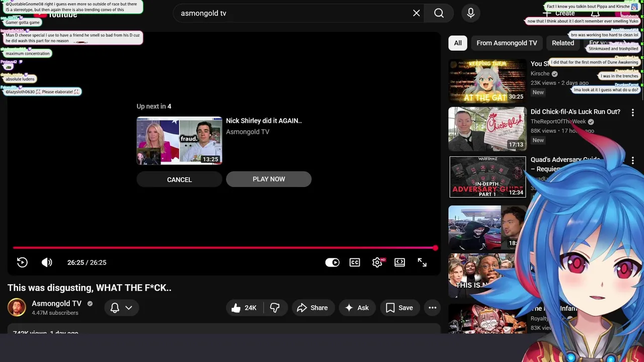Replay the video with the replay icon
Image resolution: width=644 pixels, height=362 pixels.
click(22, 262)
